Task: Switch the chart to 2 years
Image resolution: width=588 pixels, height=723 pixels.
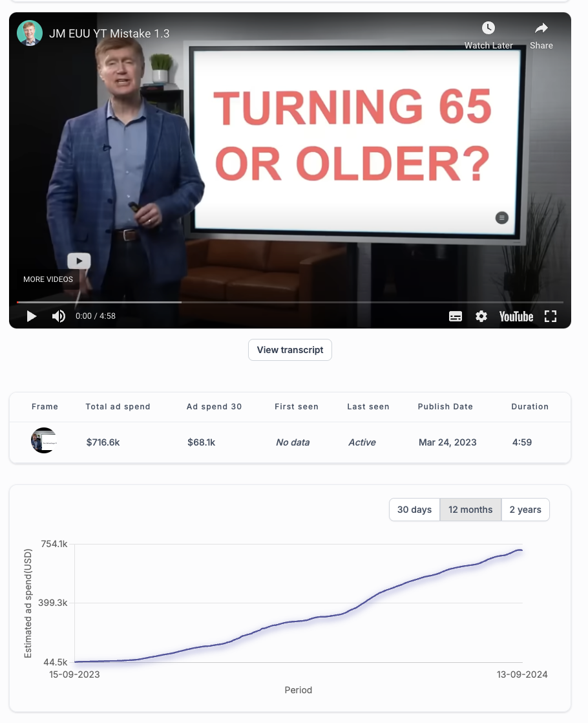Action: click(525, 510)
